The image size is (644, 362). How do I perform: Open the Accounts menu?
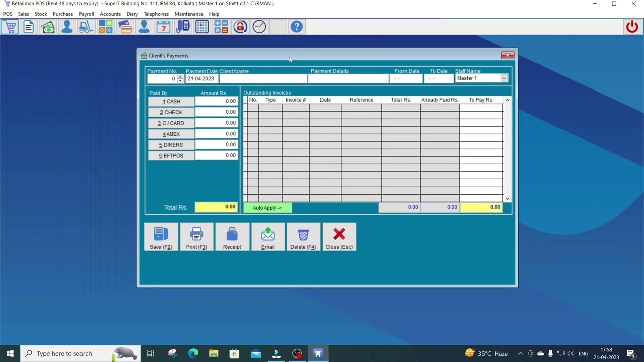(110, 14)
